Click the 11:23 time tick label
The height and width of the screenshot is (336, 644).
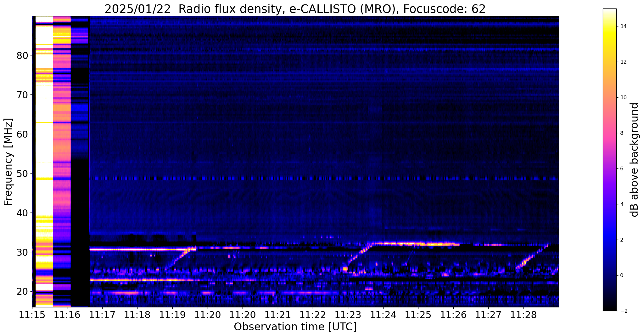(x=348, y=315)
